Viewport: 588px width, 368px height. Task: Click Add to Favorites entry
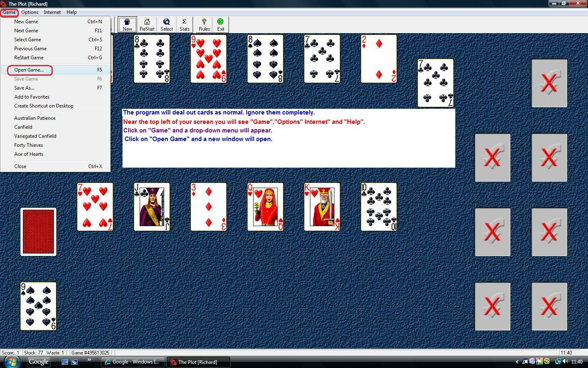tap(32, 97)
